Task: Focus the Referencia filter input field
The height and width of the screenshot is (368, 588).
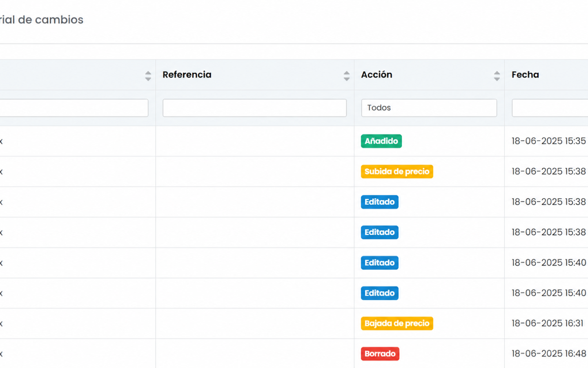Action: click(x=254, y=108)
